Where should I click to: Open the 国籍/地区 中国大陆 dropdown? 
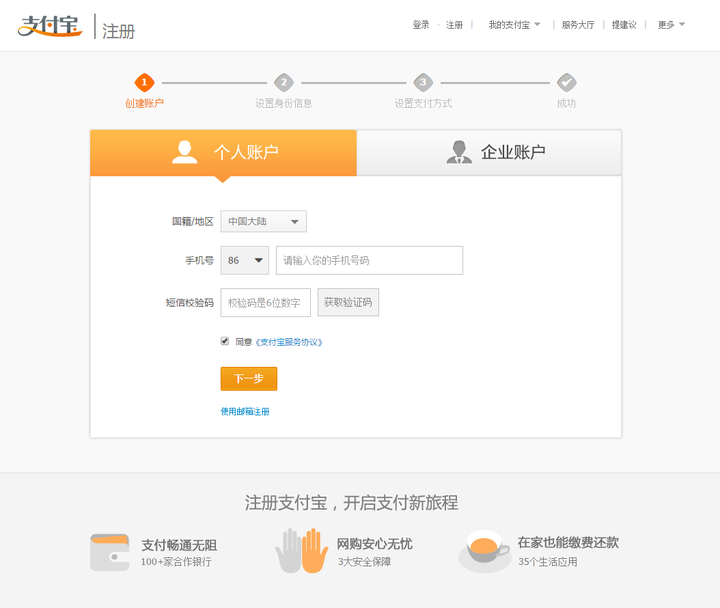tap(264, 221)
